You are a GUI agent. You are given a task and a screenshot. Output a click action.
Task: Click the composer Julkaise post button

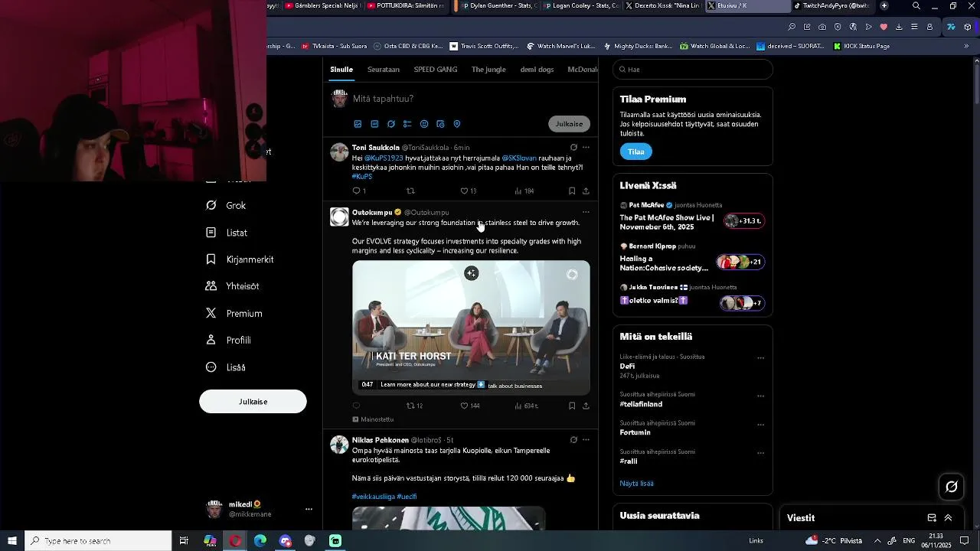pyautogui.click(x=569, y=124)
